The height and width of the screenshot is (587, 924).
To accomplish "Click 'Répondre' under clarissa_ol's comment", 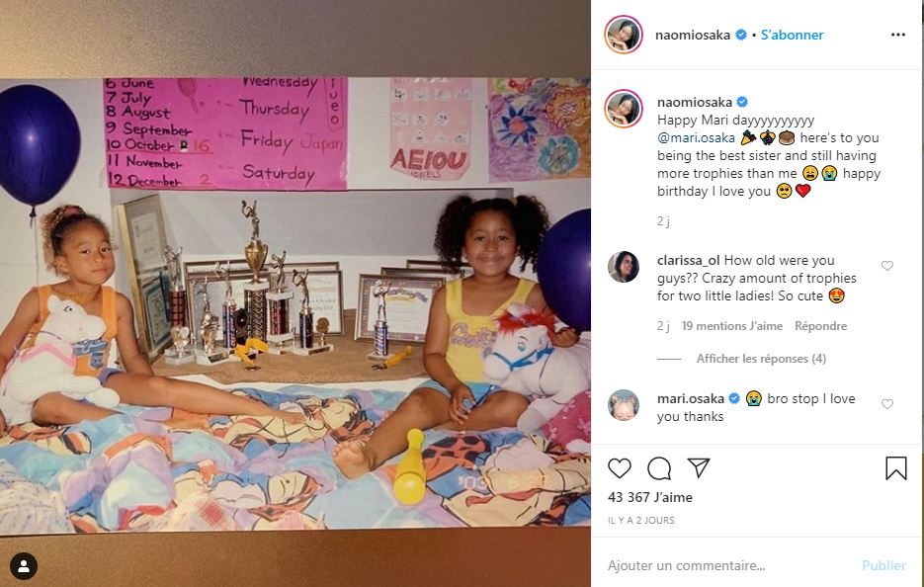I will [x=820, y=326].
